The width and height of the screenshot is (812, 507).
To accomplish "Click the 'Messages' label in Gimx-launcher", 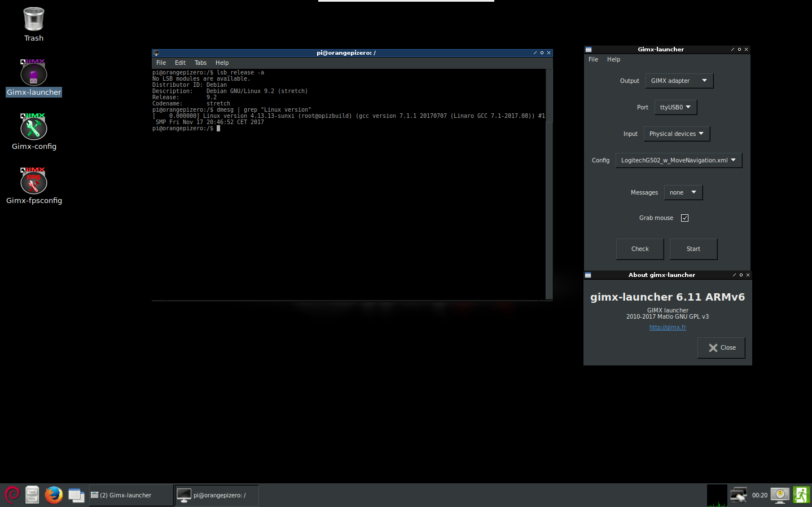I will pos(644,192).
